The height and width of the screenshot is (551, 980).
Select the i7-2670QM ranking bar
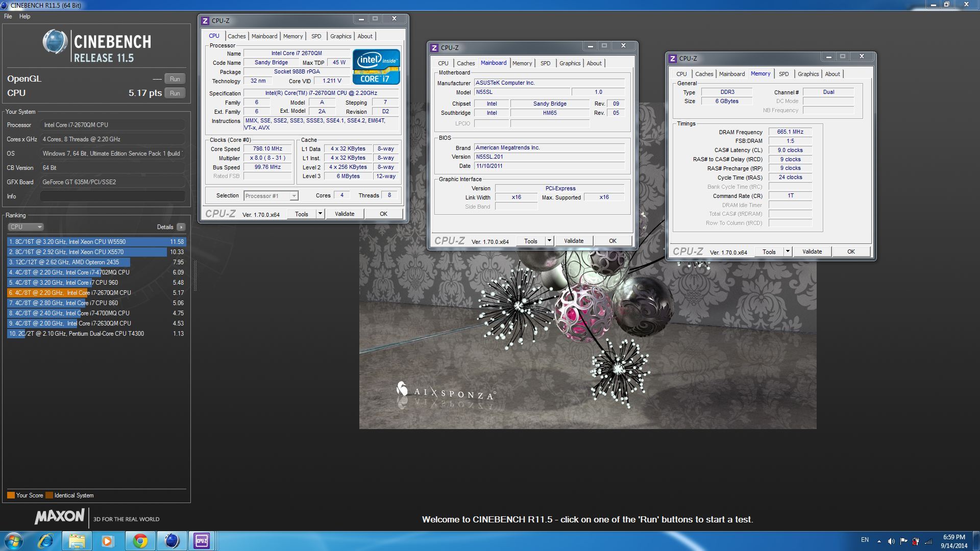[96, 293]
